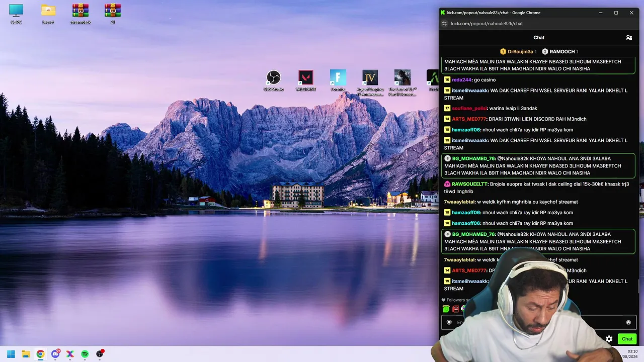Open the Ce PC desktop icon

click(16, 14)
